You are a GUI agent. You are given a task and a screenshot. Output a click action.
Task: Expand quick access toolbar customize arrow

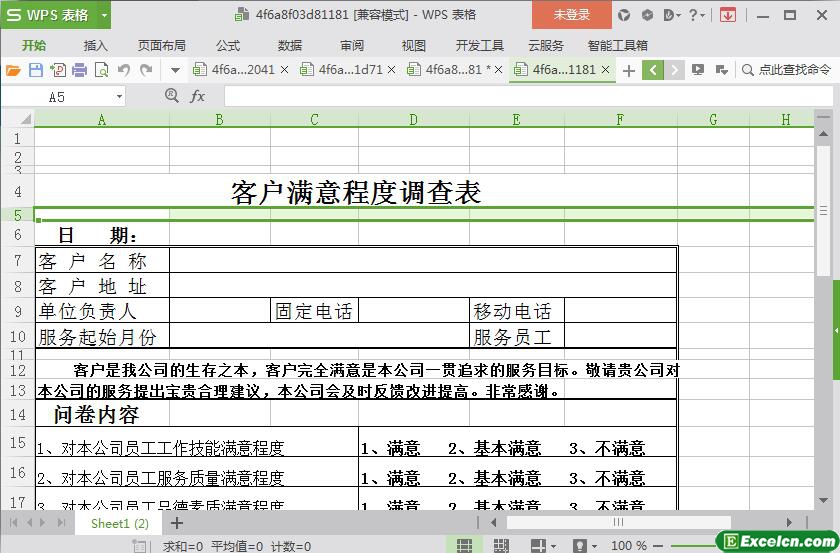(x=175, y=70)
